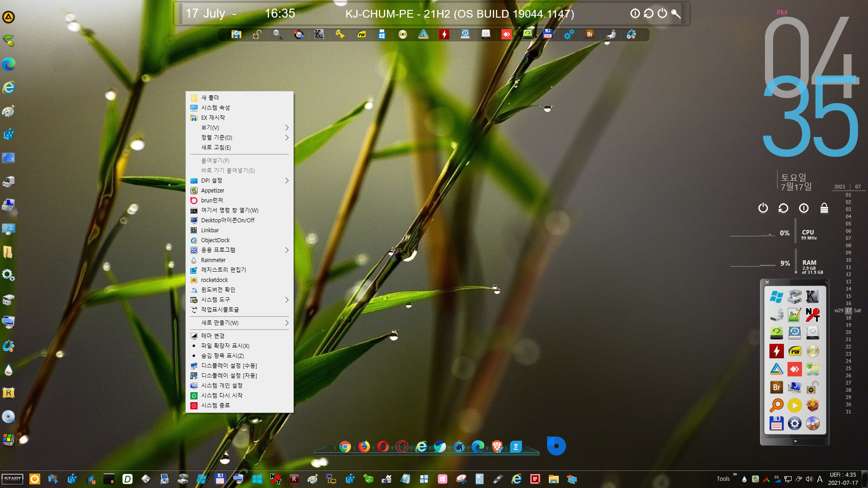
Task: Open 레지스트리 편집기 from context menu
Action: (x=240, y=270)
